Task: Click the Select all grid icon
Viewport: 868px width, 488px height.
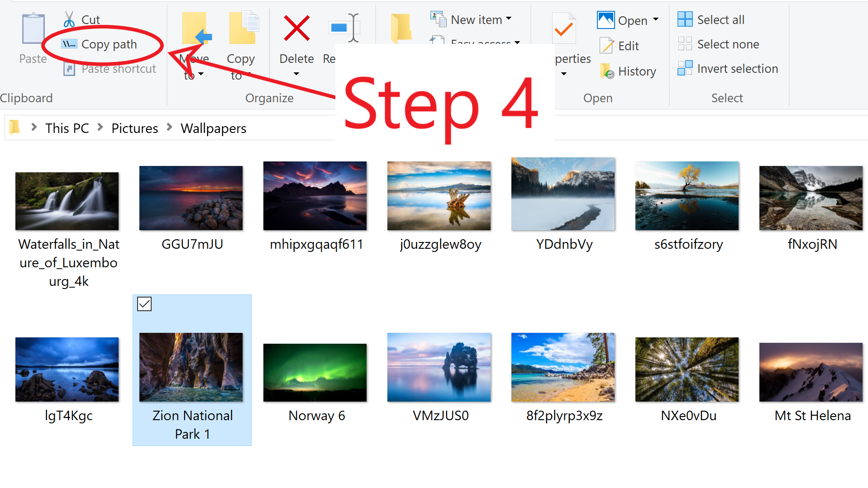Action: [685, 19]
